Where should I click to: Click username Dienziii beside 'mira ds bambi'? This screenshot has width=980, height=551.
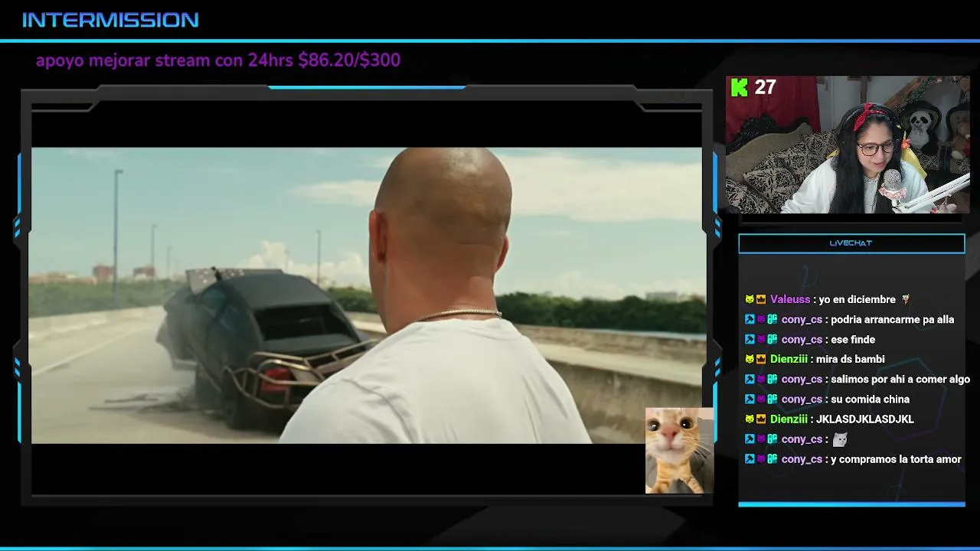pyautogui.click(x=789, y=360)
